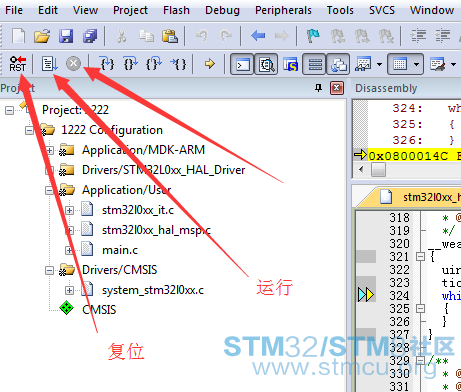Copy selection with the Copy icon
Viewport: 461px width, 392px height.
point(146,36)
